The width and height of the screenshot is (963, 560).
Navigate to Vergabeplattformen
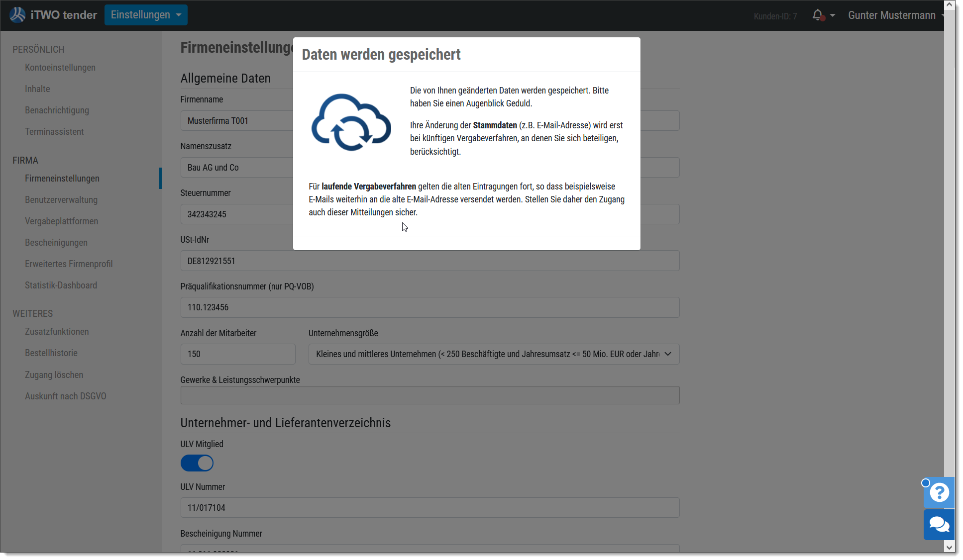(62, 221)
